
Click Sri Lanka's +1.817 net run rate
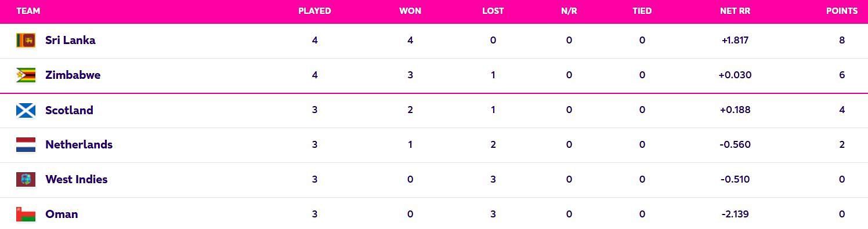735,41
